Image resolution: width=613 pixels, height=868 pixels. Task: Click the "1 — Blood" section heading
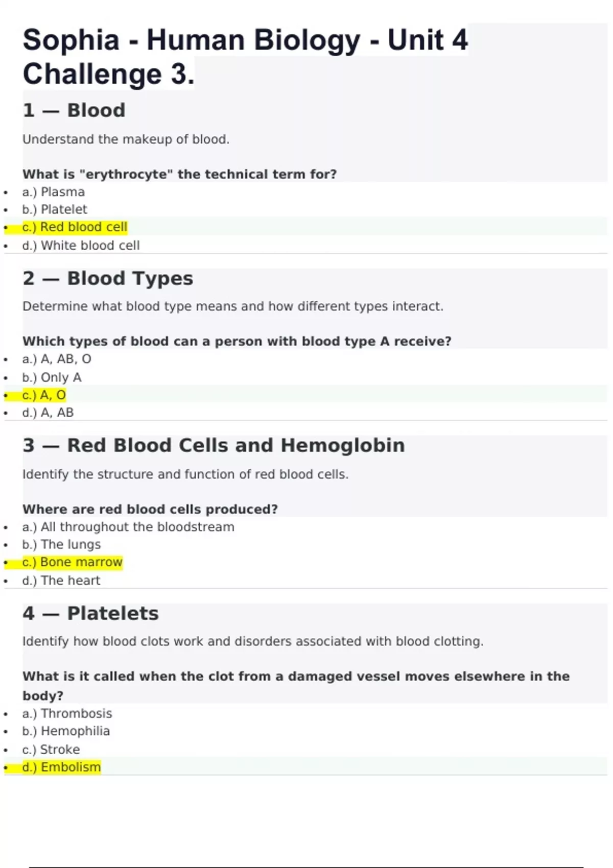(x=74, y=110)
